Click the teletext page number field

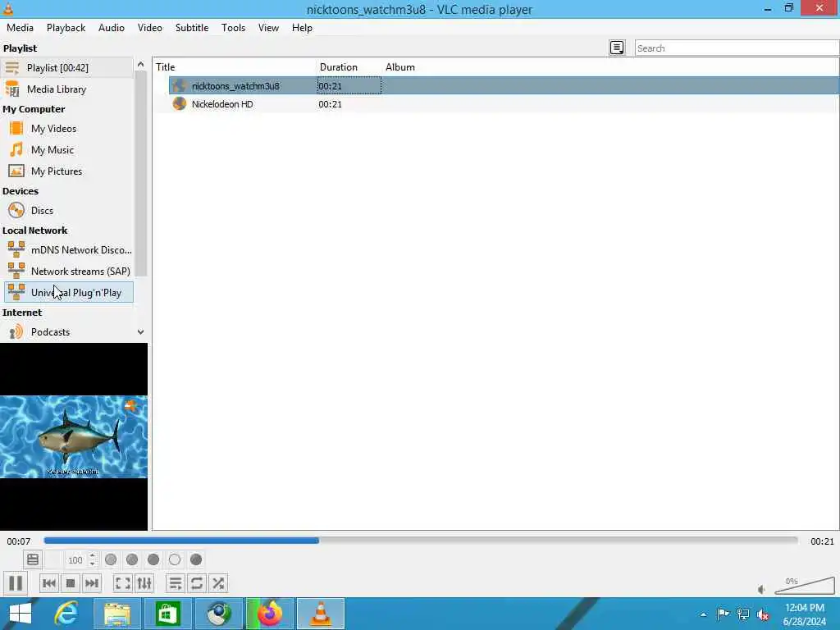point(75,559)
